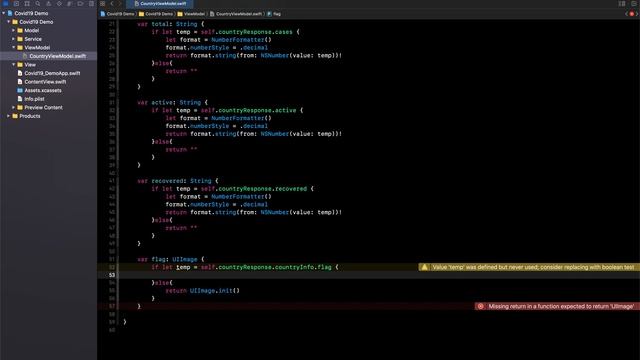This screenshot has height=360, width=640.
Task: Open Info.plist file
Action: point(49,99)
